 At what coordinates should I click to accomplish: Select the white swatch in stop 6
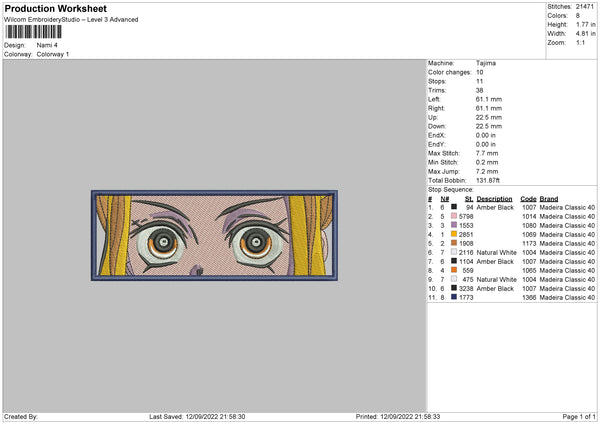(453, 252)
